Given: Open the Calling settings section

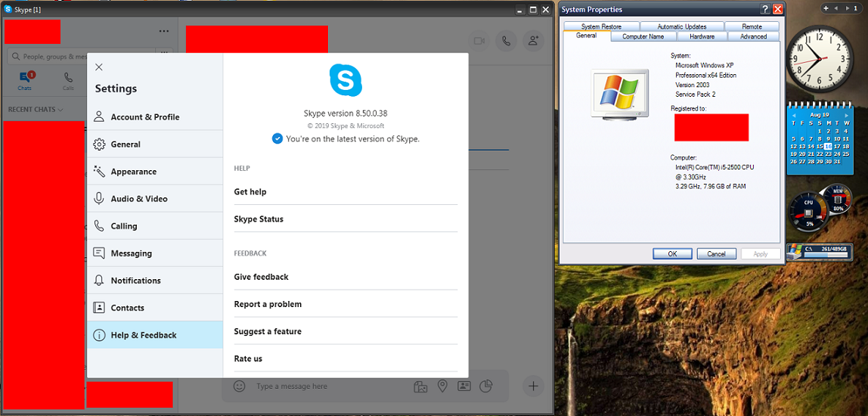Looking at the screenshot, I should 155,226.
